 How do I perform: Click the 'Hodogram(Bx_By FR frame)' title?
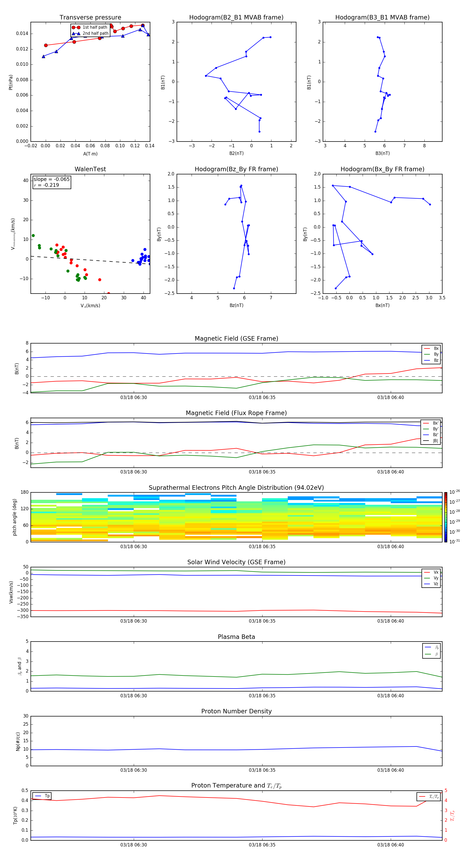[382, 169]
